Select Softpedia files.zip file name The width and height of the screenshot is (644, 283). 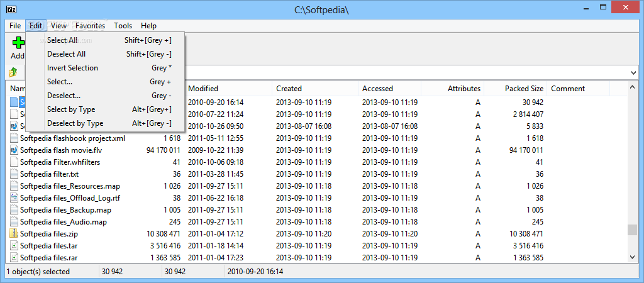pyautogui.click(x=49, y=234)
